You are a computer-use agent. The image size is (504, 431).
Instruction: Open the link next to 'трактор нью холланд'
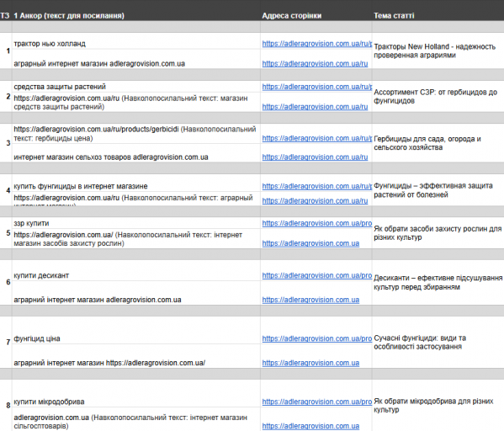pos(317,44)
